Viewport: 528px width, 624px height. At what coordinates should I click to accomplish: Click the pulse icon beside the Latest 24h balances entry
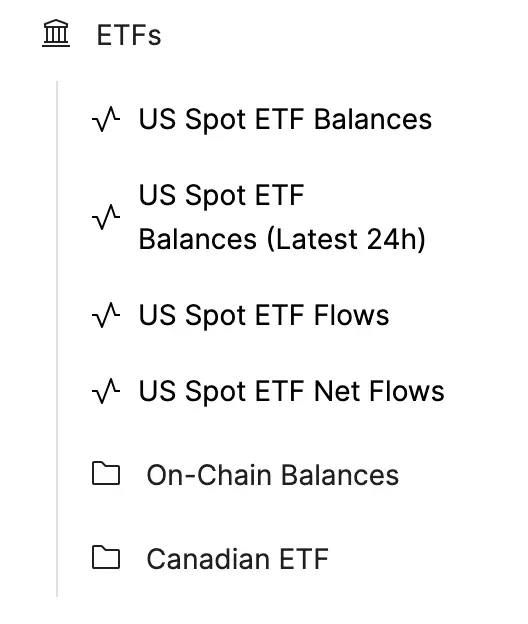pos(106,217)
